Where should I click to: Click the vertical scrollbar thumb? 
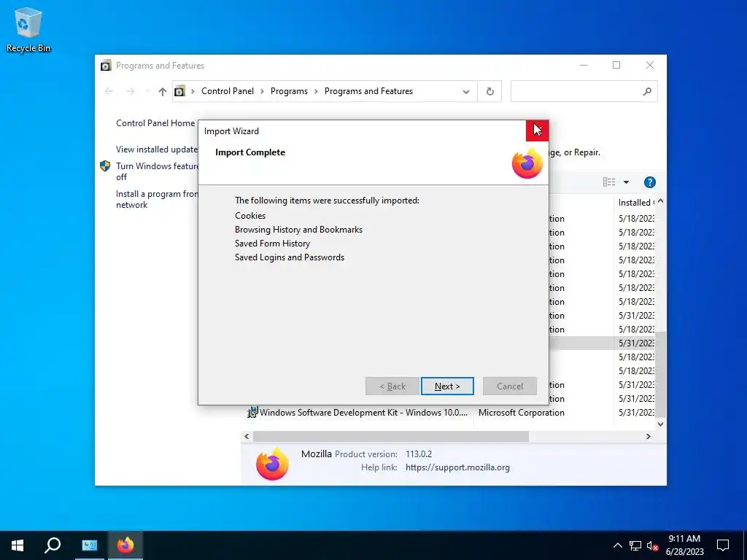(x=660, y=374)
